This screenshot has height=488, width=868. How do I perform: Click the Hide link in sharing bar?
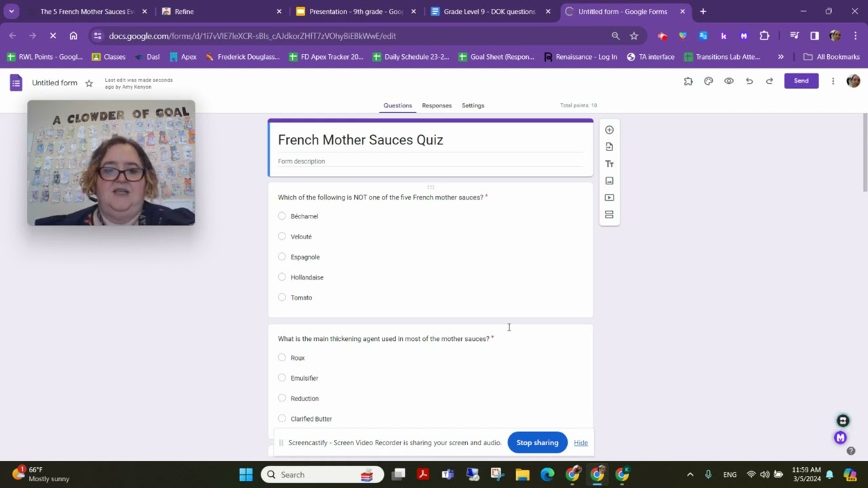(580, 443)
